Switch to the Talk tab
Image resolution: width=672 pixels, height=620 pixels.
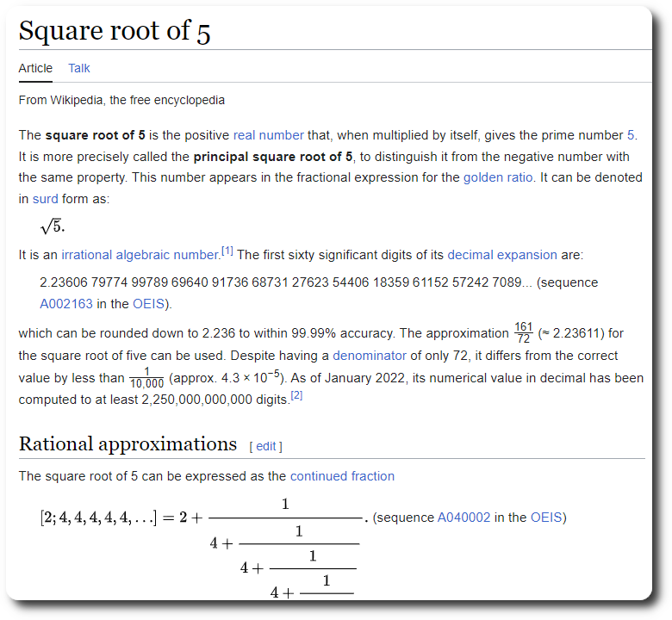pos(79,68)
